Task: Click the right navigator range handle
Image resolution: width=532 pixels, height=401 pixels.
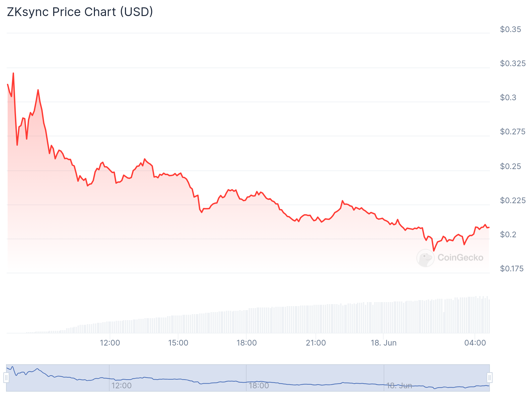Action: [x=490, y=378]
